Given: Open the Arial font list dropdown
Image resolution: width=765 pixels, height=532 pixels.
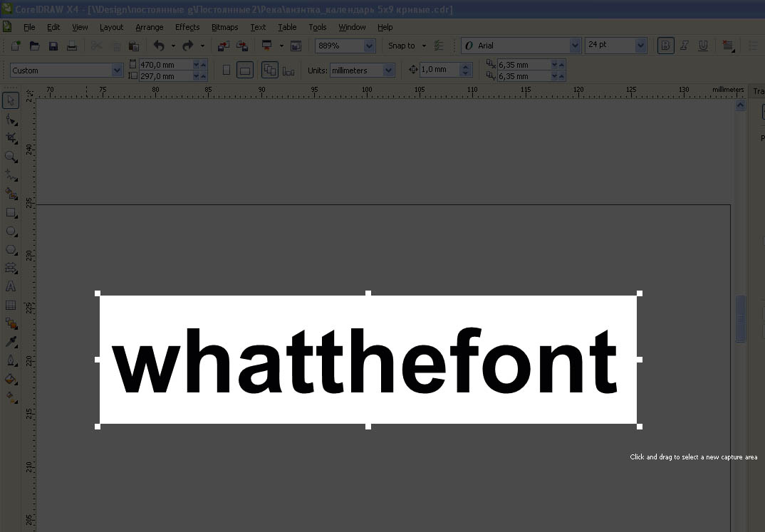Looking at the screenshot, I should (x=575, y=46).
